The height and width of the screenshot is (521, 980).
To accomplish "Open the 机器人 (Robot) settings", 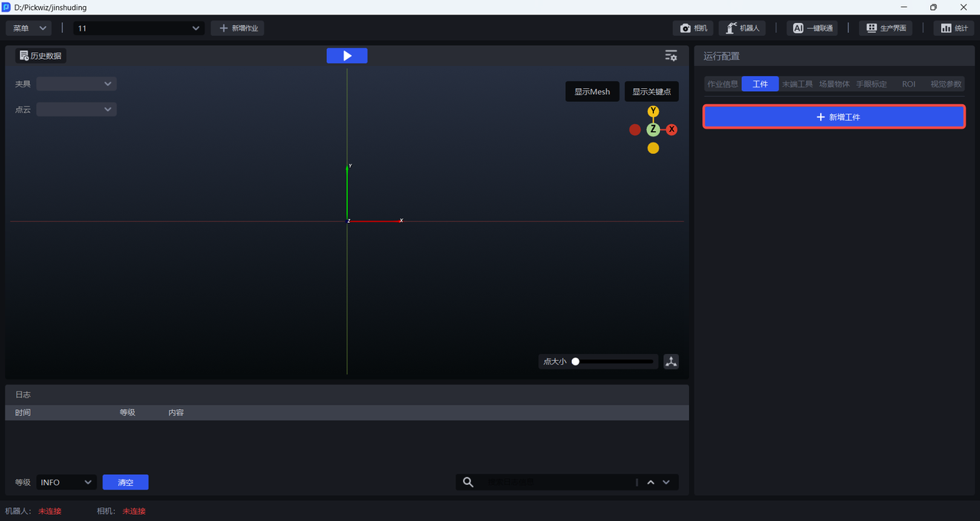I will (x=741, y=28).
